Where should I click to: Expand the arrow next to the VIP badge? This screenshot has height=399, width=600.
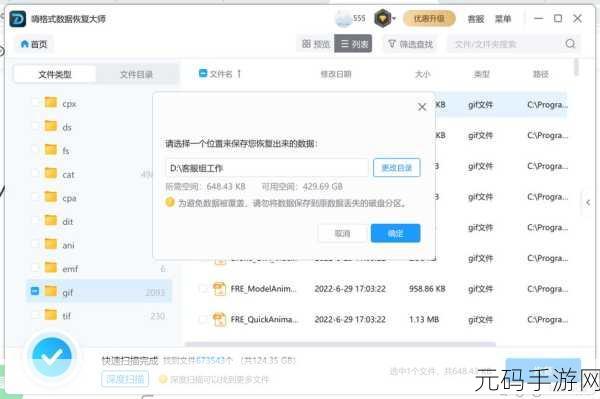394,18
